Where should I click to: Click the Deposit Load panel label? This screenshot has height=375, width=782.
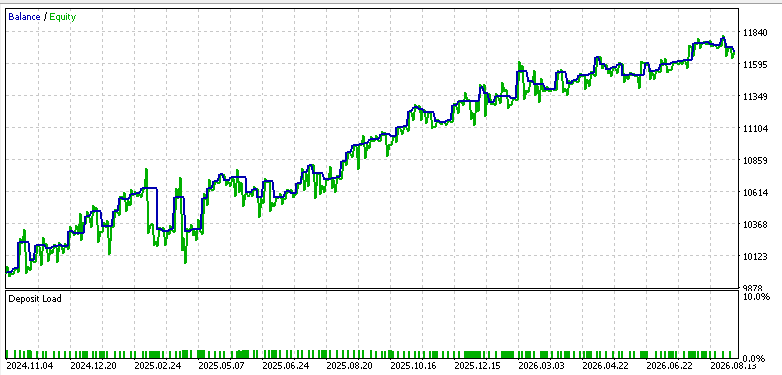[35, 299]
